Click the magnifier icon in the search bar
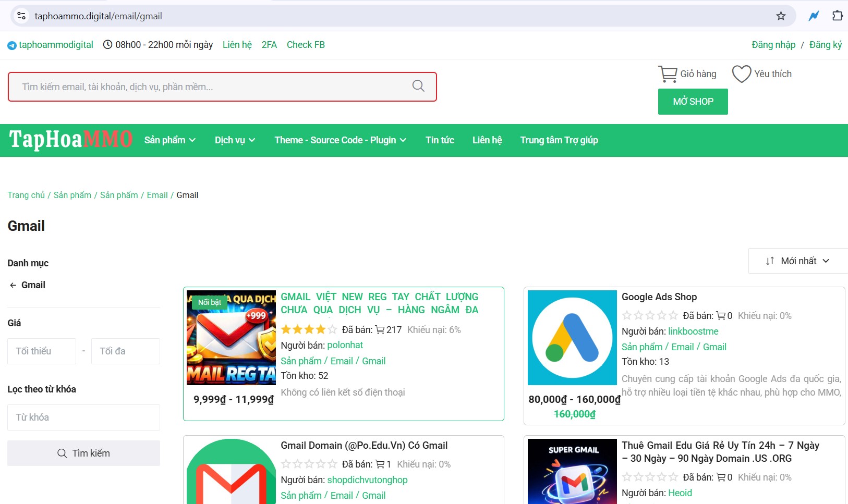This screenshot has height=504, width=848. pyautogui.click(x=418, y=86)
